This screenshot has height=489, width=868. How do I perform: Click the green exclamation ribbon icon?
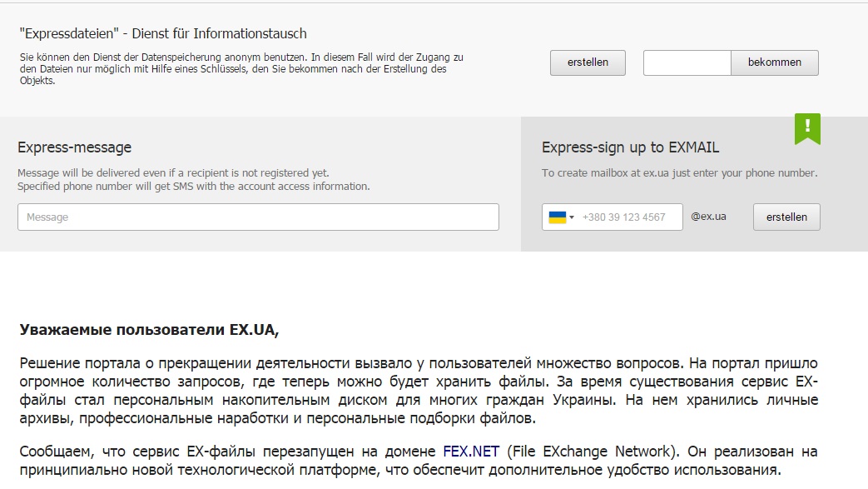pyautogui.click(x=807, y=128)
